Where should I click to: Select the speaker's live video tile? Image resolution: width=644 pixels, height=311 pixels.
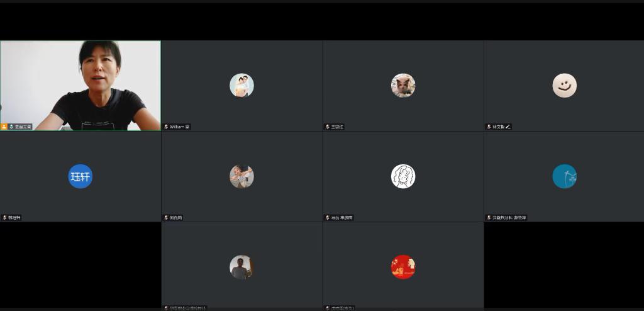point(80,86)
